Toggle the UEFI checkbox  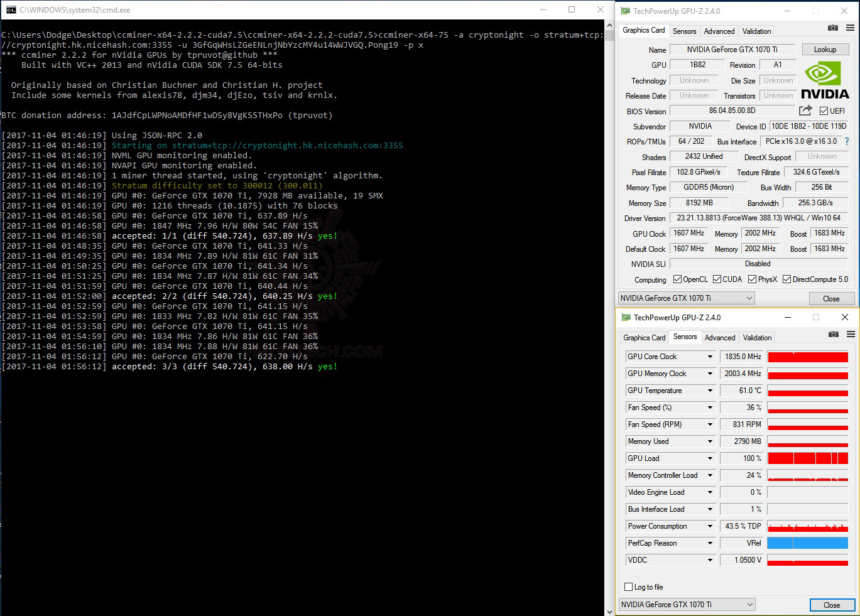[x=824, y=111]
